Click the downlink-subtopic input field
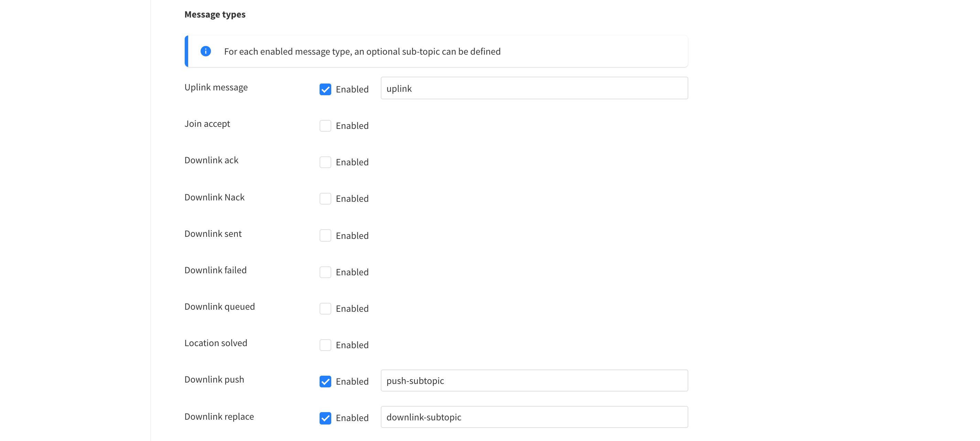Image resolution: width=980 pixels, height=441 pixels. point(534,417)
